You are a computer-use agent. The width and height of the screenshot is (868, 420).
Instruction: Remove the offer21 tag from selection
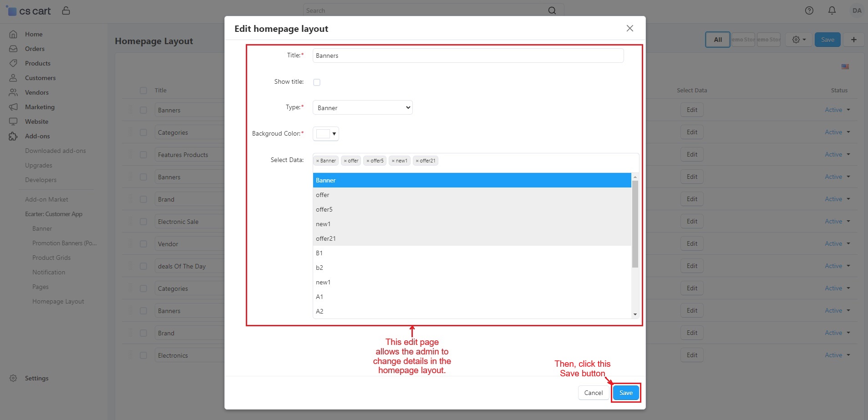[417, 161]
